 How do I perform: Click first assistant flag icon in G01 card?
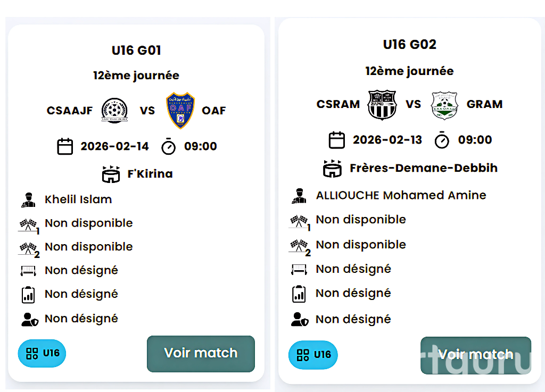click(29, 224)
